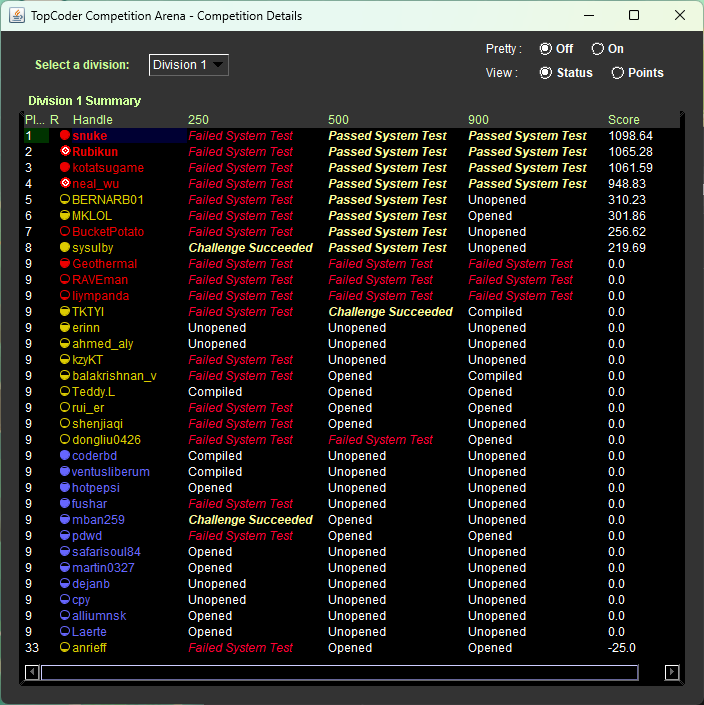Select the hotpepsi handle row
Image resolution: width=704 pixels, height=705 pixels.
(96, 488)
